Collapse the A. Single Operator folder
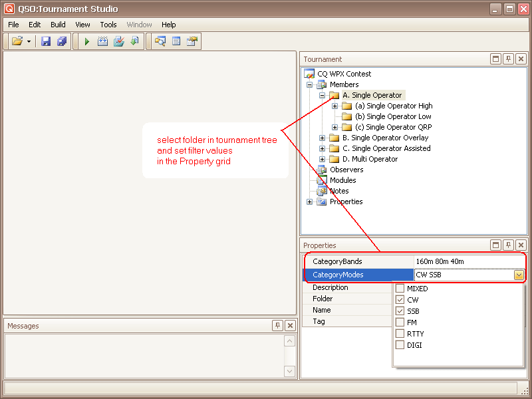Image resolution: width=532 pixels, height=399 pixels. tap(323, 95)
